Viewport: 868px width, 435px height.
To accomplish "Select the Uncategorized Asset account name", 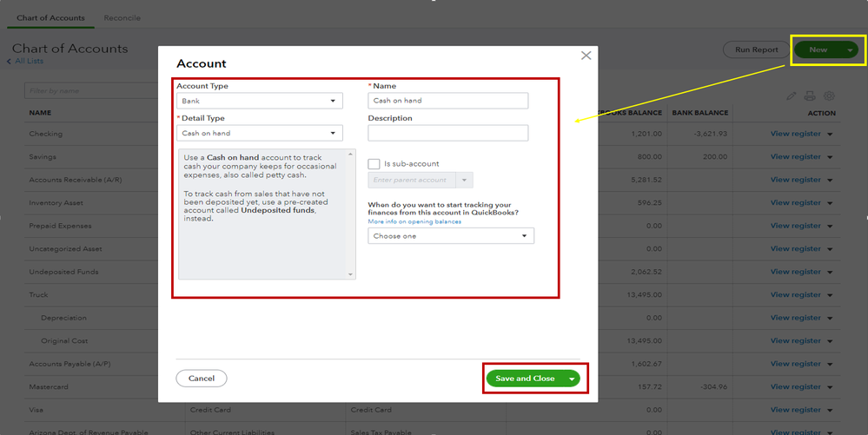I will (x=65, y=249).
